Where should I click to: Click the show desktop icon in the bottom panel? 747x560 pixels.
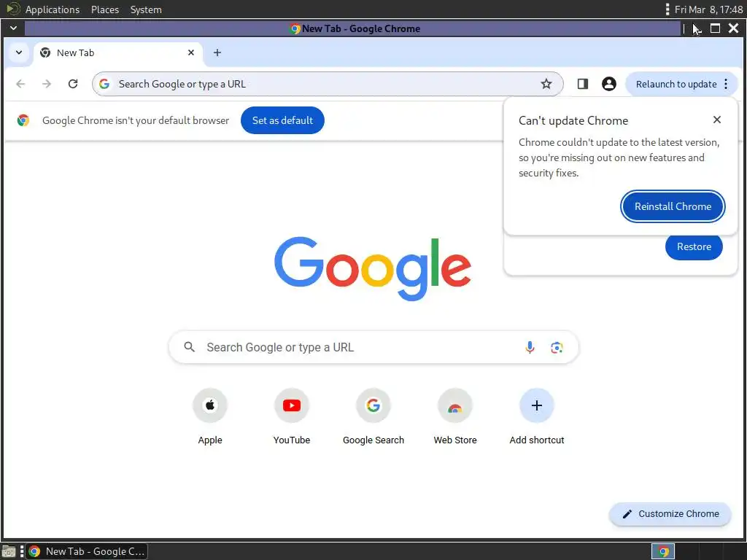[9, 551]
